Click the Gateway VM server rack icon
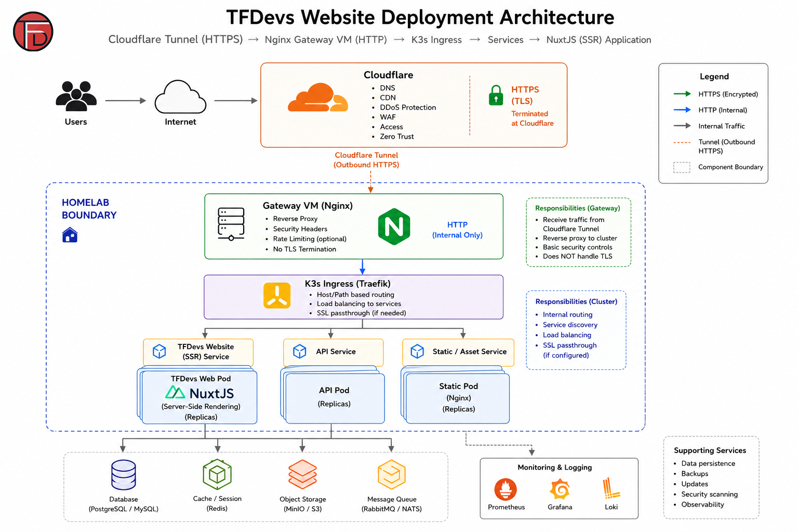The width and height of the screenshot is (798, 532). [231, 224]
